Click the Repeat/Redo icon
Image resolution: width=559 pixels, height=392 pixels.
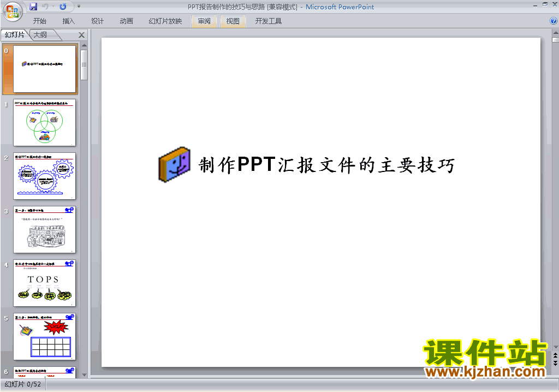[63, 7]
